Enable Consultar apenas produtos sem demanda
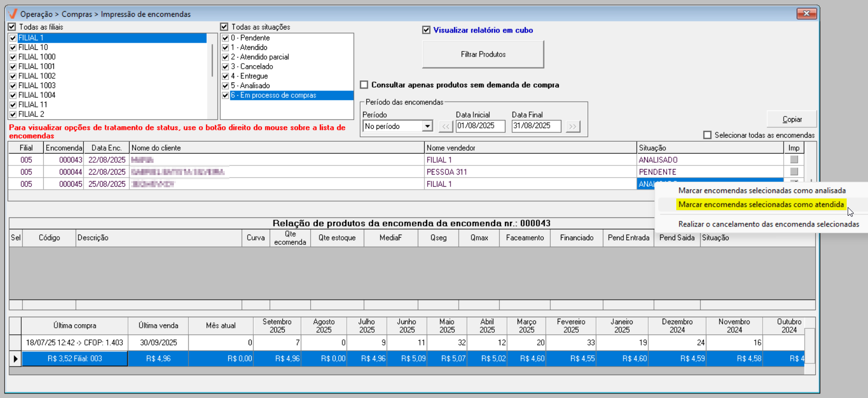868x398 pixels. tap(364, 85)
